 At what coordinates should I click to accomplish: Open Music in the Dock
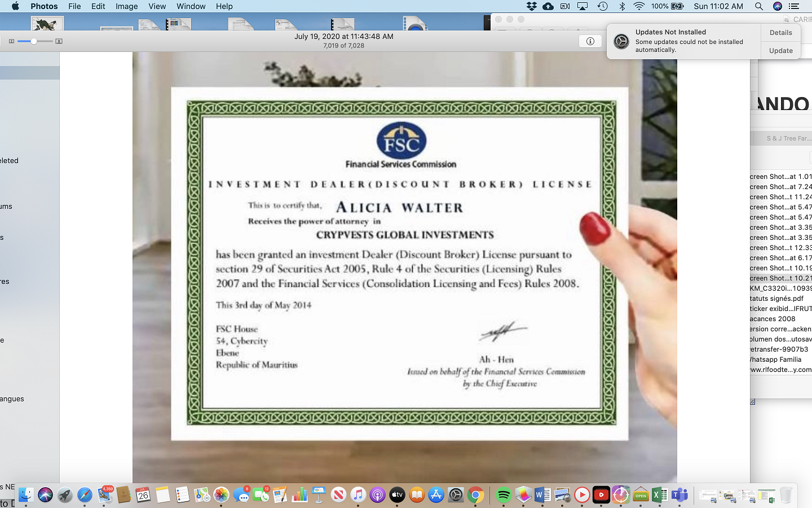click(358, 495)
